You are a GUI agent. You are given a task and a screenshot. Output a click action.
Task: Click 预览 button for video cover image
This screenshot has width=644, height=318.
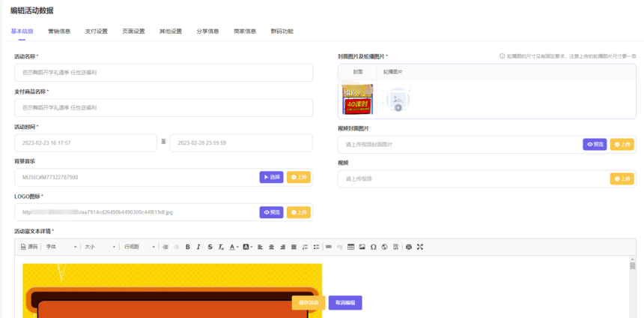coord(595,145)
